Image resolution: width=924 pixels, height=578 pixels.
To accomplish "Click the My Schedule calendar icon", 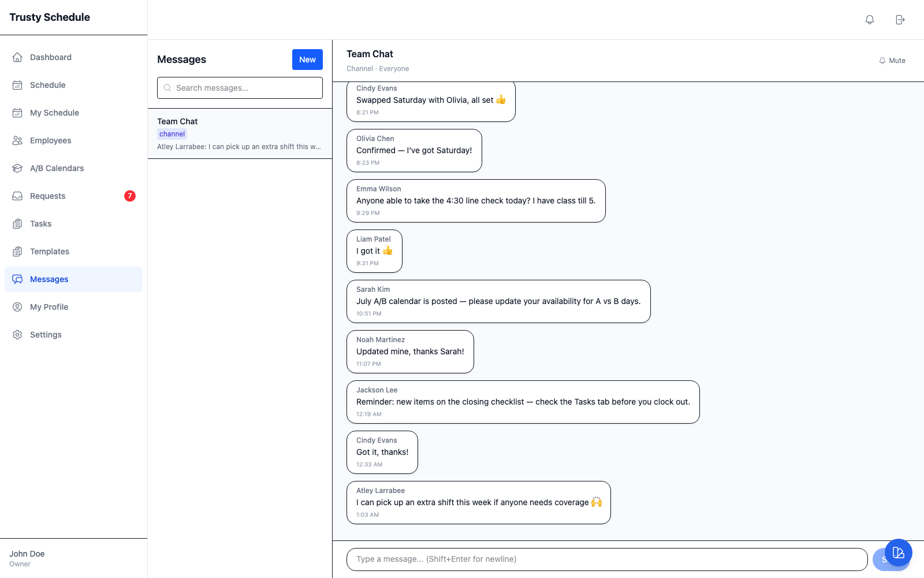I will pos(17,113).
